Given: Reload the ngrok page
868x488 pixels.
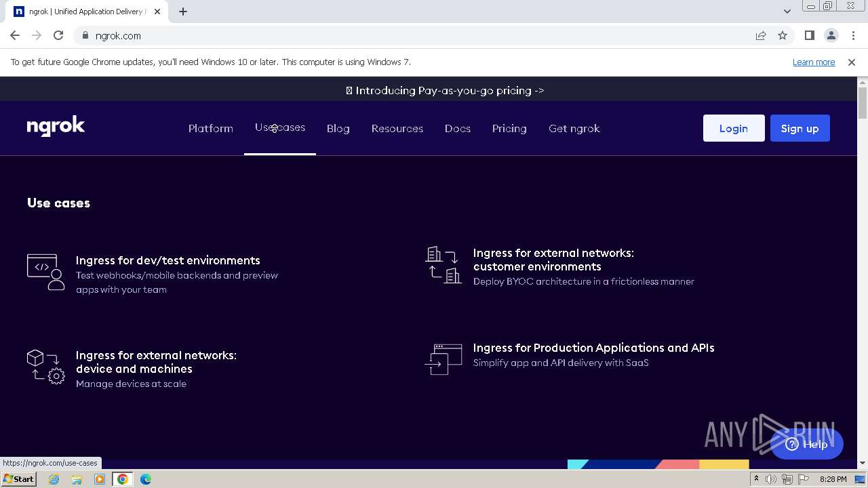Looking at the screenshot, I should [x=58, y=35].
